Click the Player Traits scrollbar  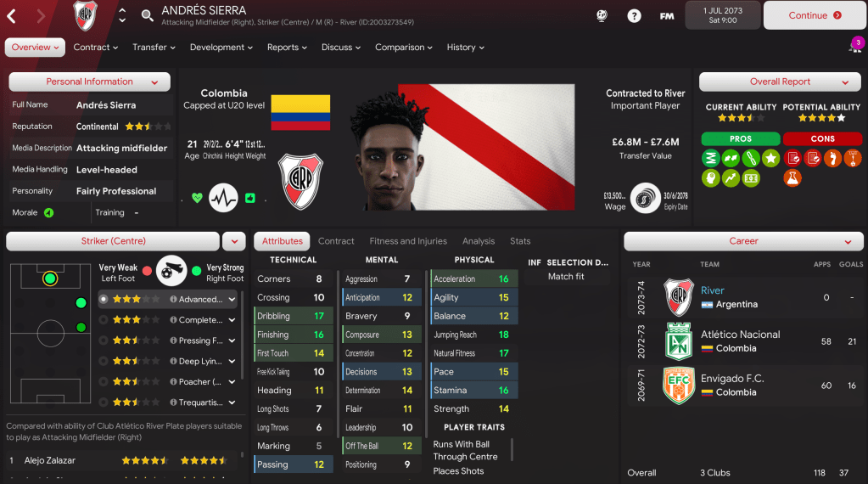512,450
